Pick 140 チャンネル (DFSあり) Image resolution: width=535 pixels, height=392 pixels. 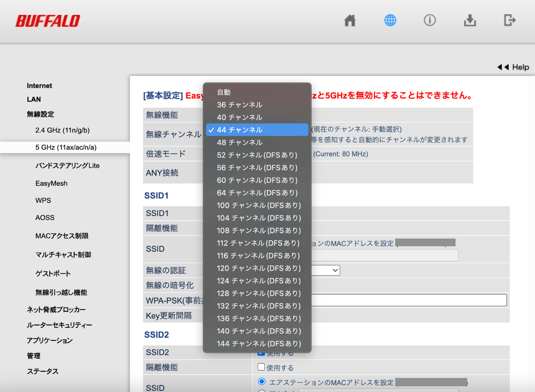coord(257,331)
